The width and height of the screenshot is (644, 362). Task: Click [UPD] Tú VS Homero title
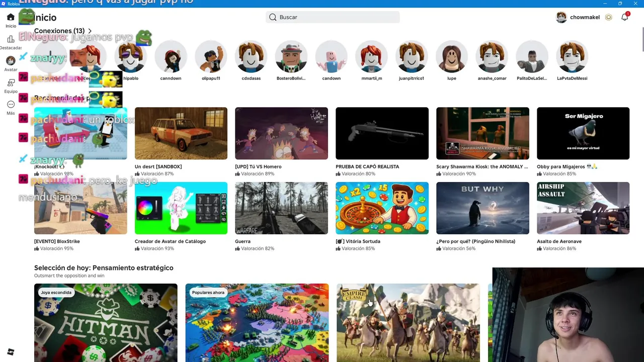tap(258, 166)
